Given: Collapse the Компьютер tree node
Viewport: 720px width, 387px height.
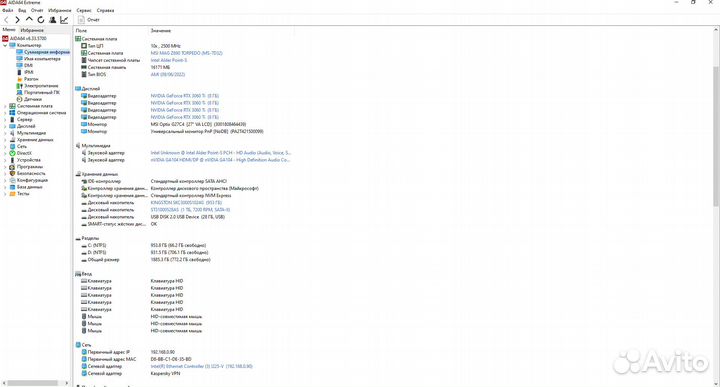Looking at the screenshot, I should (5, 45).
